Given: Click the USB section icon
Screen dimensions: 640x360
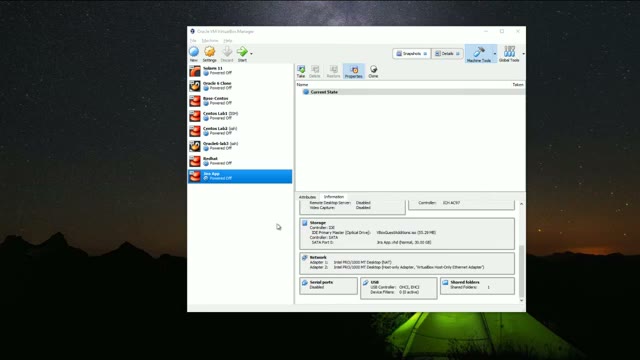Looking at the screenshot, I should click(x=365, y=282).
